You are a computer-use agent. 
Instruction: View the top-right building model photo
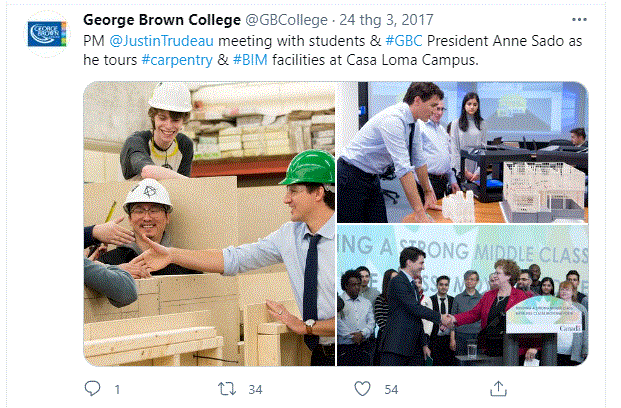pos(463,151)
